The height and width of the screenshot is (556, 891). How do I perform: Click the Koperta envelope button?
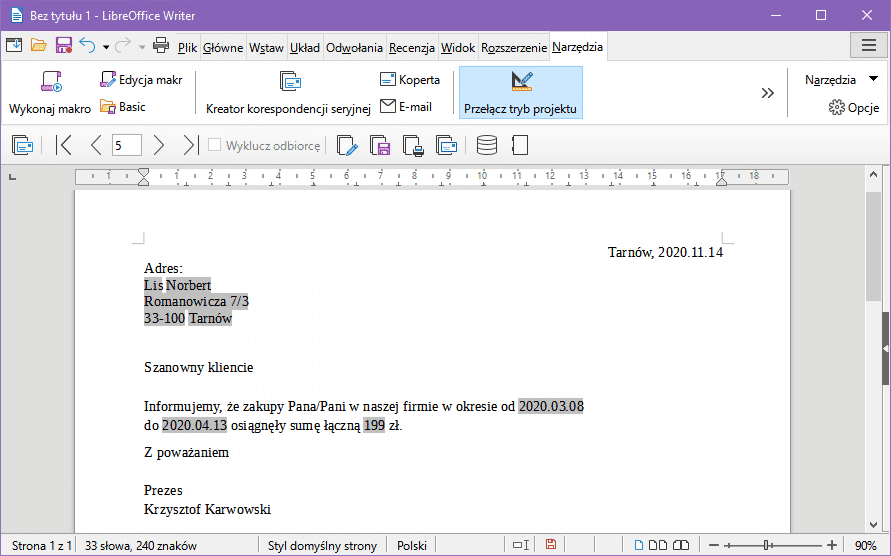click(x=410, y=80)
